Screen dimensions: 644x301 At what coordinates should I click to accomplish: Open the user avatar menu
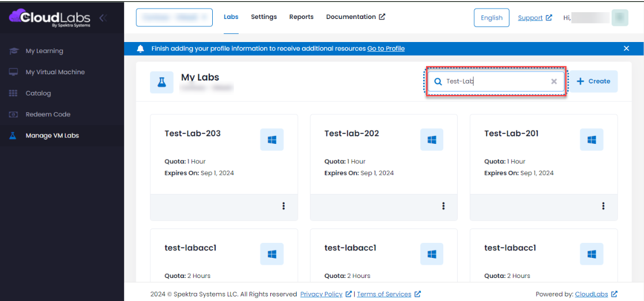(x=620, y=18)
